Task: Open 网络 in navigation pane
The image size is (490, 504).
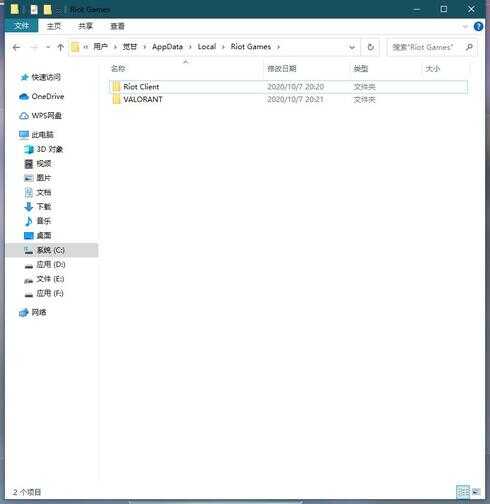Action: pos(33,313)
